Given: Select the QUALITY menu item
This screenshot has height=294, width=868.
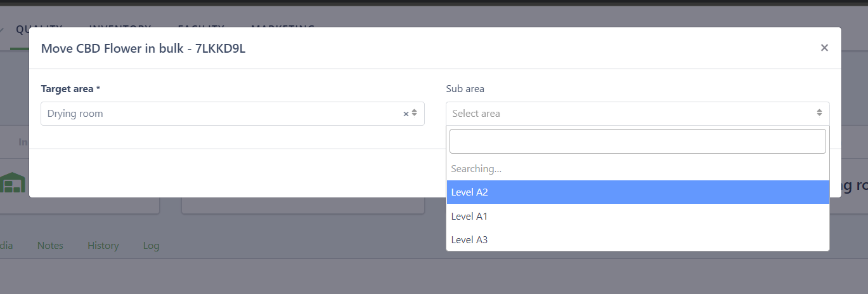Looking at the screenshot, I should coord(39,29).
